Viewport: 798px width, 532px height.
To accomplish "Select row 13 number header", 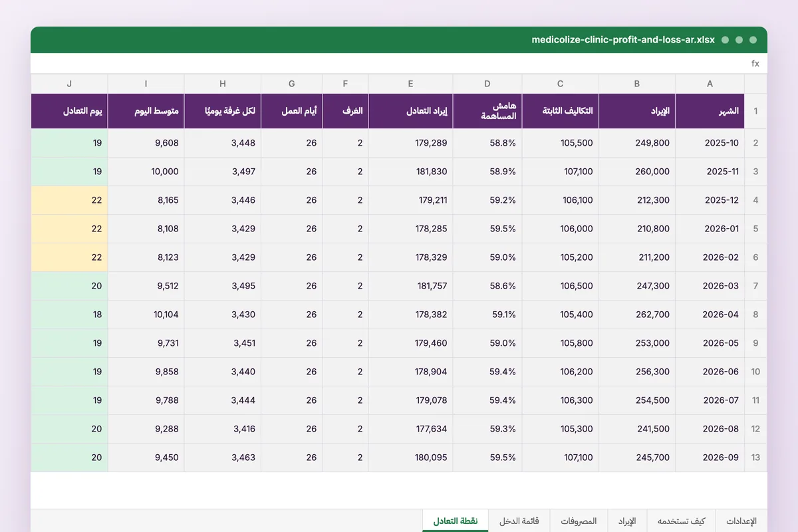I will click(x=755, y=458).
